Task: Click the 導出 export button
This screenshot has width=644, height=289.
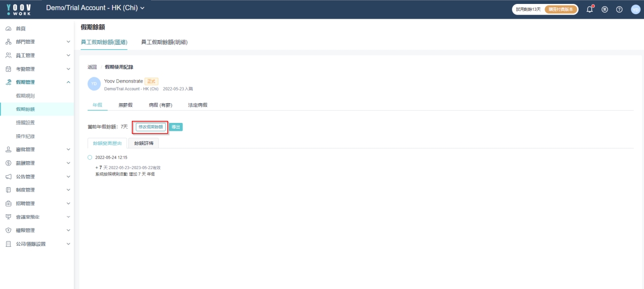Action: [176, 127]
